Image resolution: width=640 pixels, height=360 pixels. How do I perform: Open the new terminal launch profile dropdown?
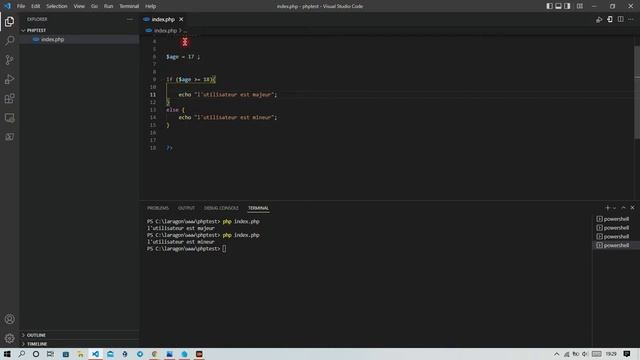[x=614, y=208]
